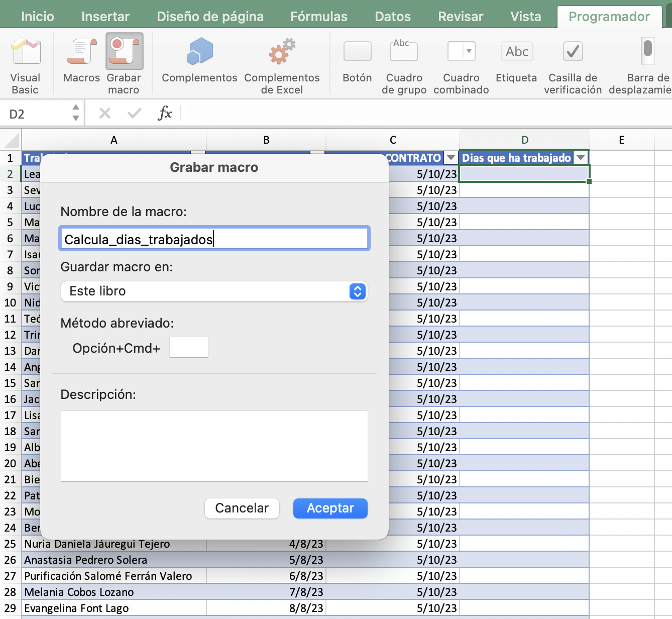Open the Datos tab
The height and width of the screenshot is (619, 672).
pyautogui.click(x=393, y=17)
